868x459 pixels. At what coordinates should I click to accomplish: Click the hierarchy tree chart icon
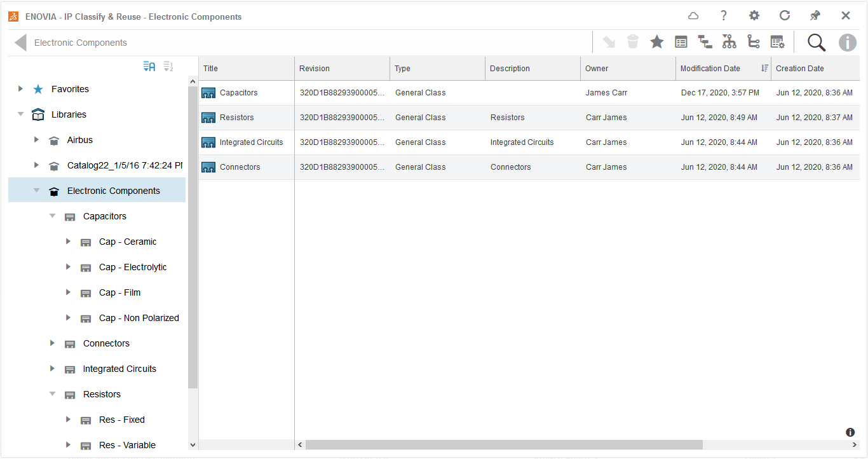click(x=729, y=42)
